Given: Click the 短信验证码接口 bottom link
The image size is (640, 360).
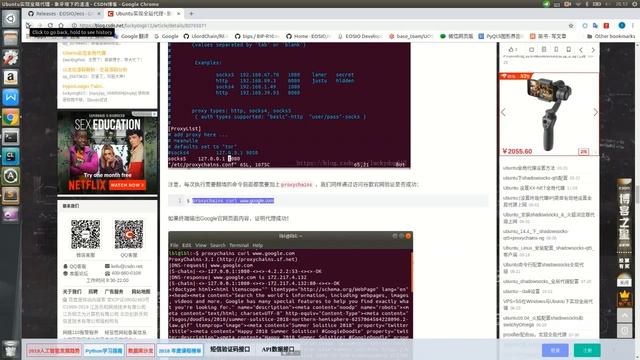Looking at the screenshot, I should 230,349.
